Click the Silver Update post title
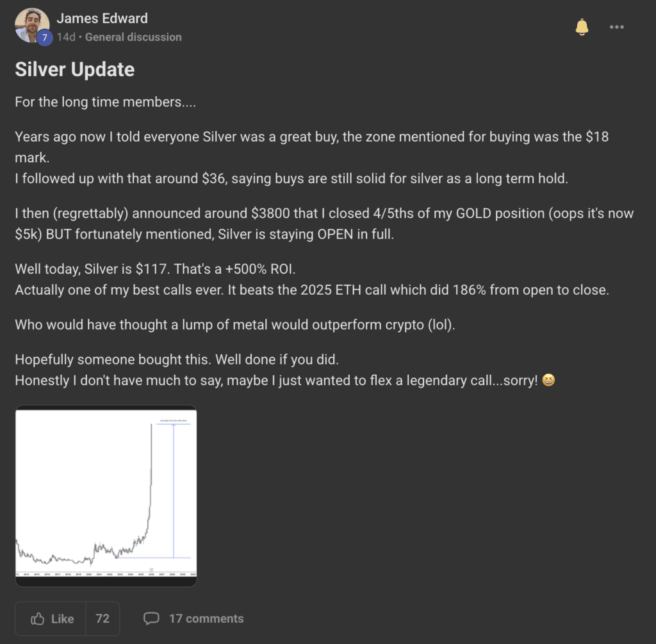 74,69
